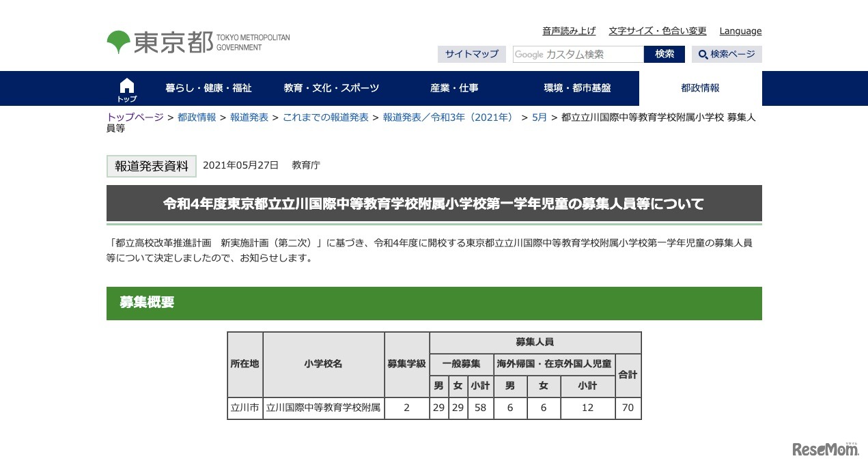Switch to the 都政情報 navigation tab
The height and width of the screenshot is (465, 868).
tap(700, 87)
